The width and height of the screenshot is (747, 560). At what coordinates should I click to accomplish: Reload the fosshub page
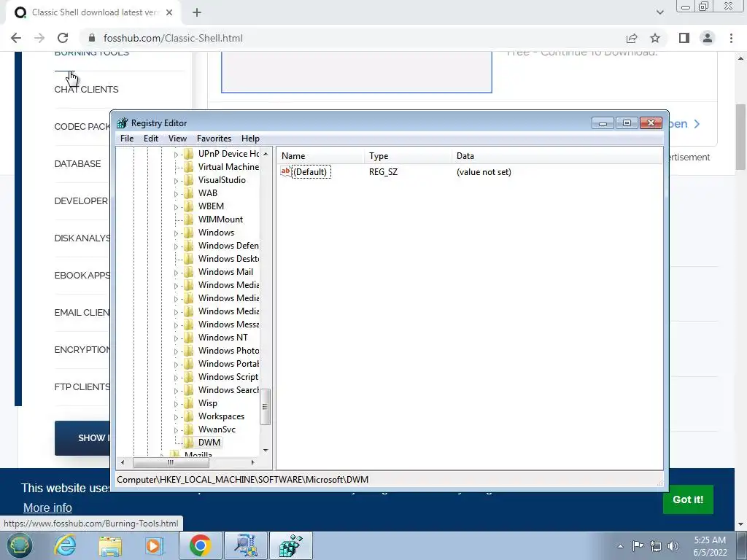(x=63, y=38)
